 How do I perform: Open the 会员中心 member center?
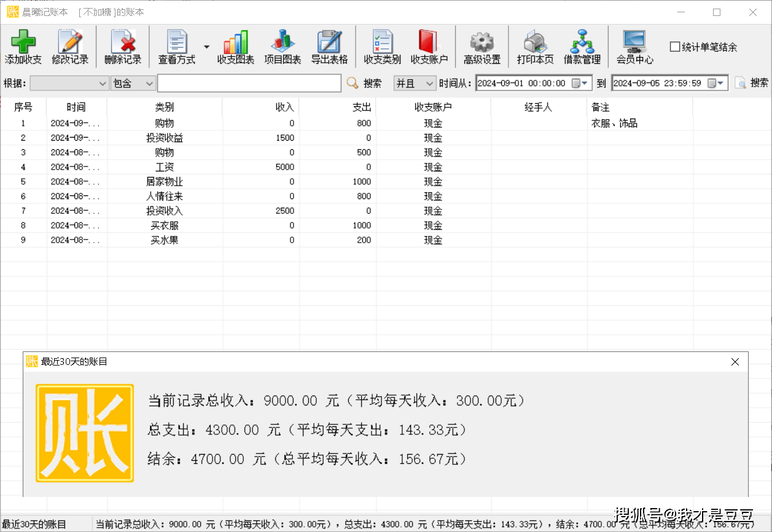pyautogui.click(x=634, y=46)
